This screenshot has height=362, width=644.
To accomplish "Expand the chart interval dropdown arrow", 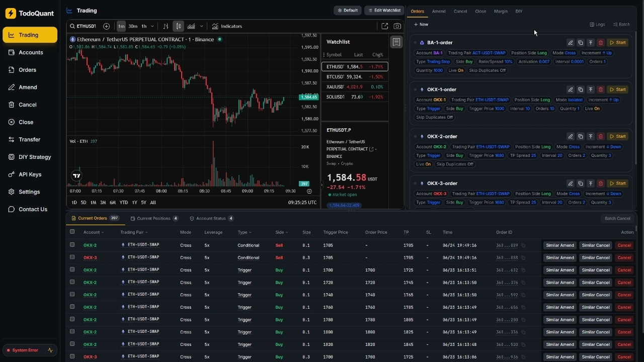I will (x=152, y=26).
